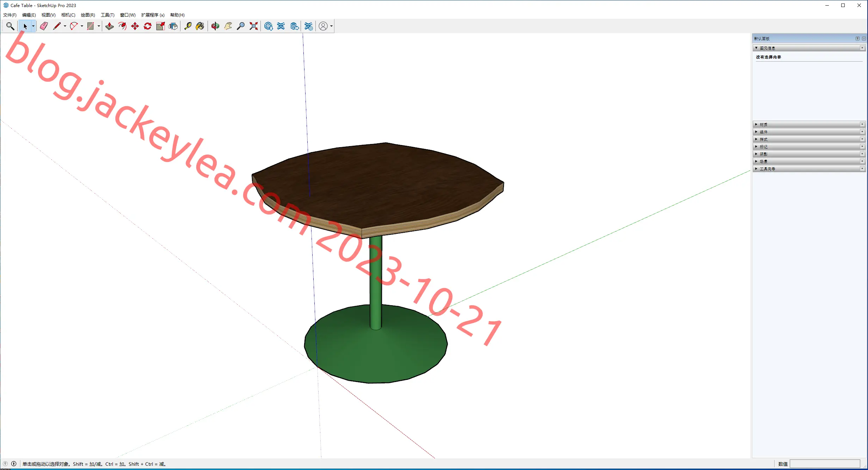Open the 绘图(R) menu

click(88, 15)
